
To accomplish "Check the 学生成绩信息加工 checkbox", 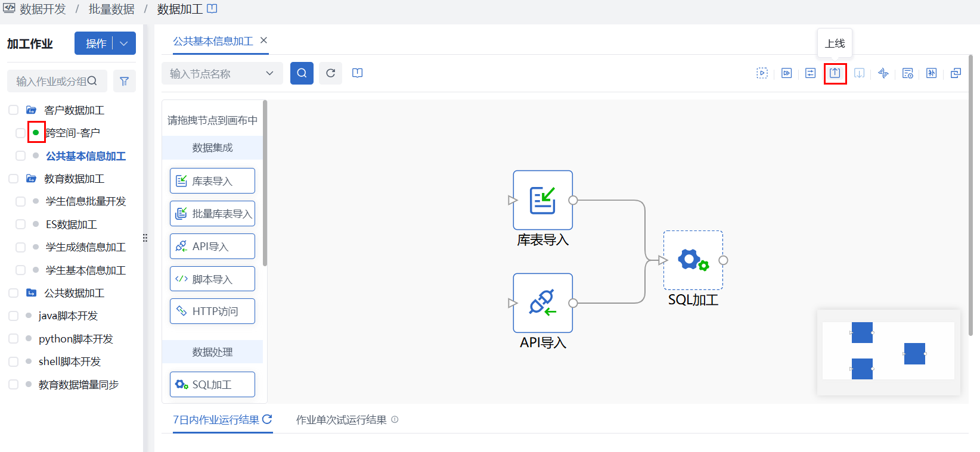I will point(20,247).
